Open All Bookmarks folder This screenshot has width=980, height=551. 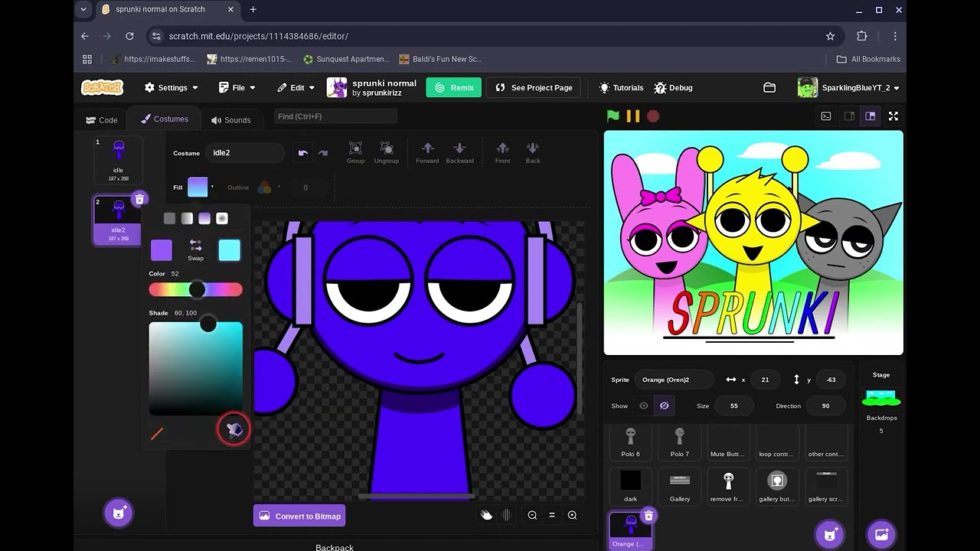pyautogui.click(x=868, y=59)
